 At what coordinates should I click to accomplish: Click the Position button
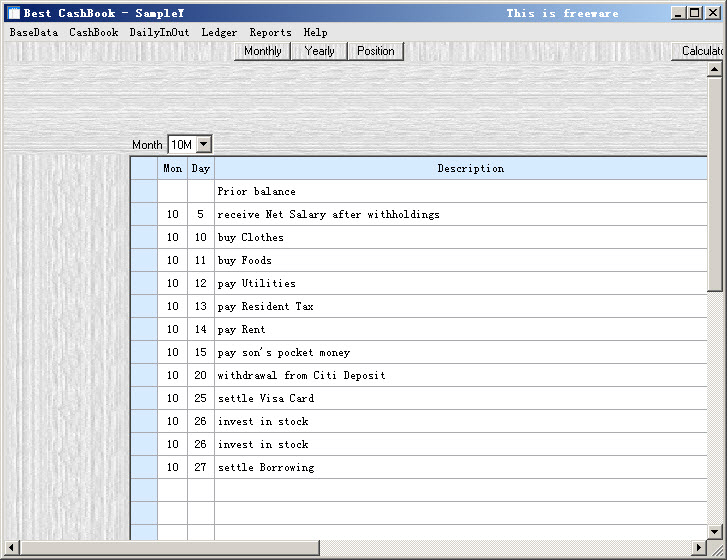(376, 51)
